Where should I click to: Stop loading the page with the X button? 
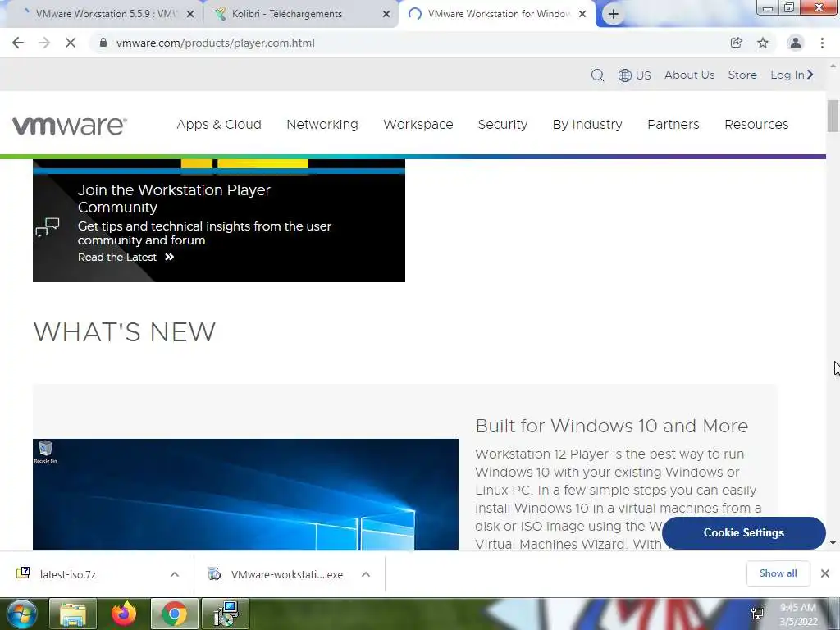click(x=71, y=43)
